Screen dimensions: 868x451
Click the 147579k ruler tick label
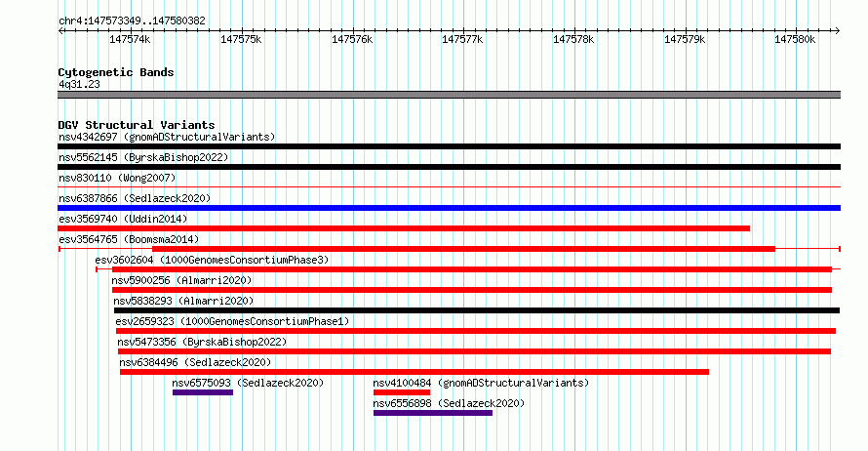tap(685, 39)
